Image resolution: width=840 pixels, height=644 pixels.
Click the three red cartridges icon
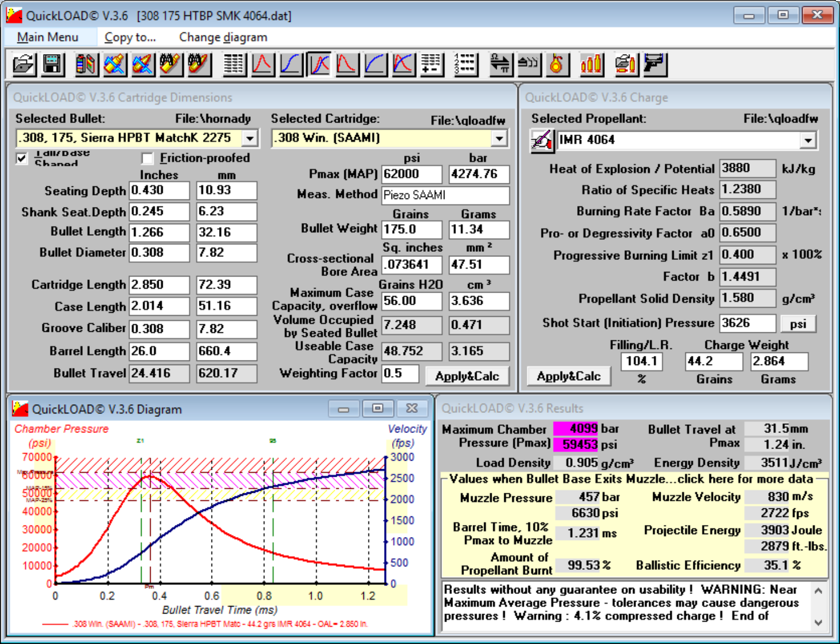(591, 64)
